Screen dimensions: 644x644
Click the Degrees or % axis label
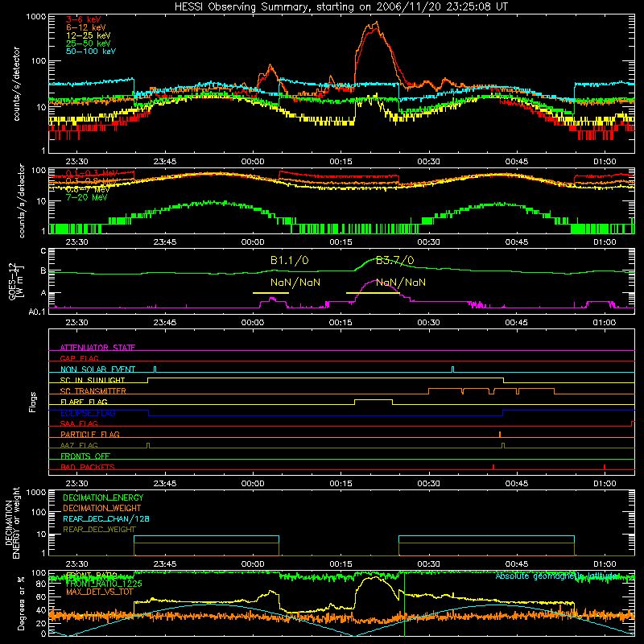click(21, 603)
